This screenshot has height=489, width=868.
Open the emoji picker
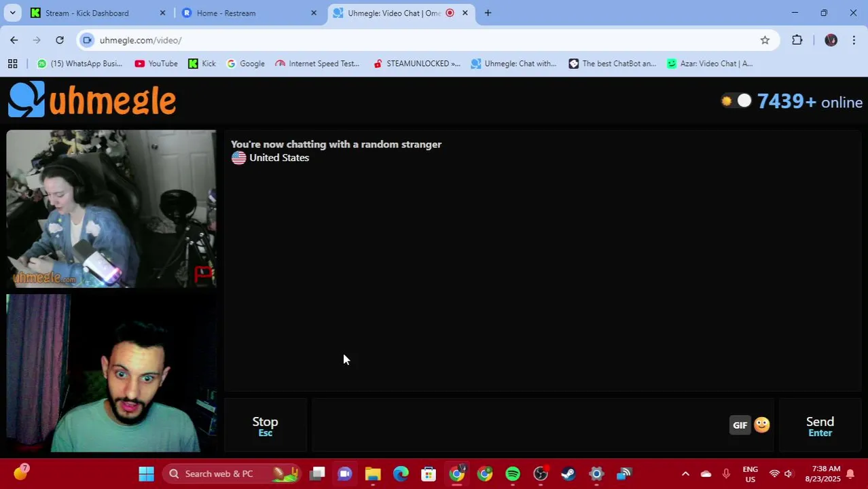point(762,424)
